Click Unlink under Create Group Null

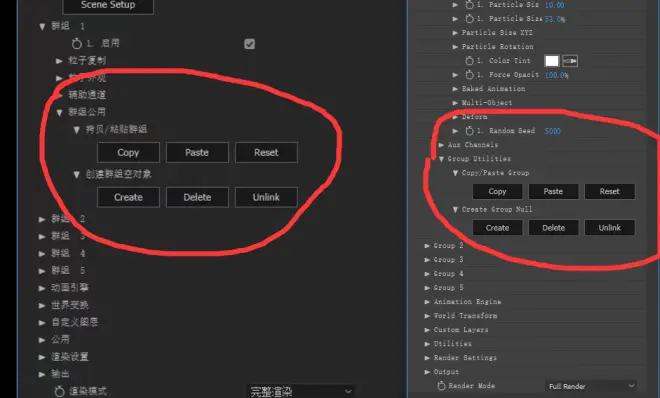[609, 228]
